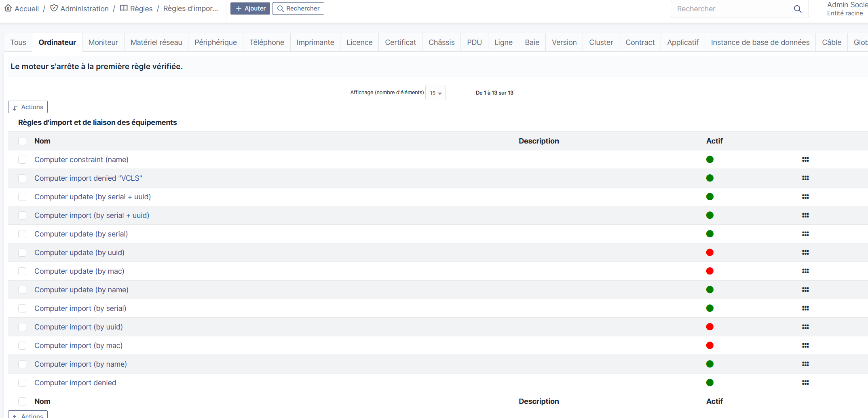Grab drag handle for Computer update (by mac)
The width and height of the screenshot is (868, 418).
(x=805, y=271)
